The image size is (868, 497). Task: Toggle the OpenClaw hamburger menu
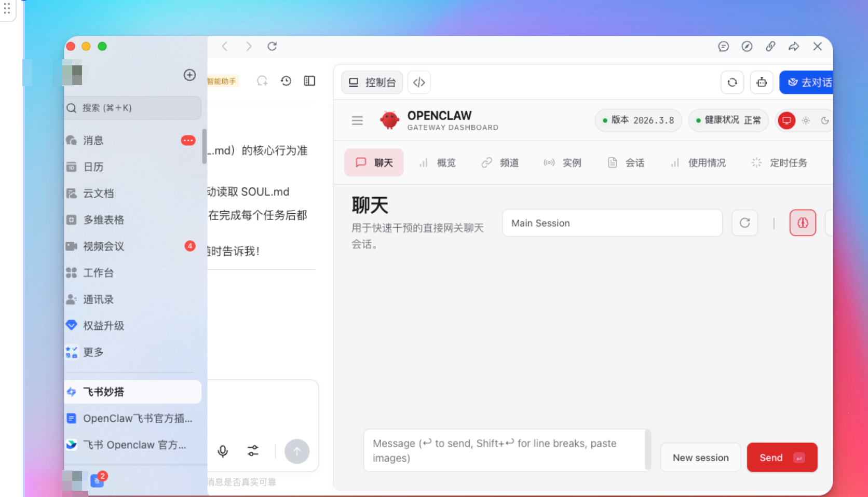point(357,120)
